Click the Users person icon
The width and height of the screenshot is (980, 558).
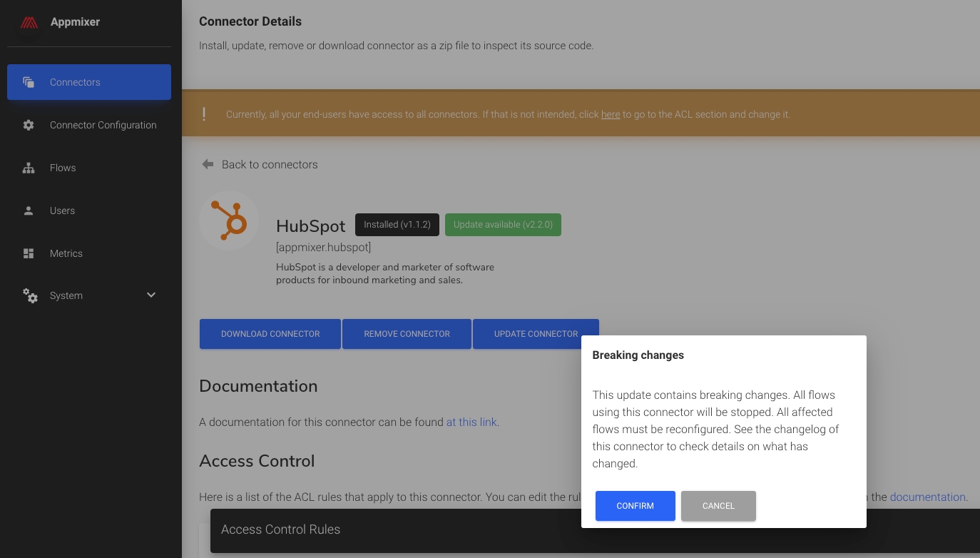coord(29,210)
